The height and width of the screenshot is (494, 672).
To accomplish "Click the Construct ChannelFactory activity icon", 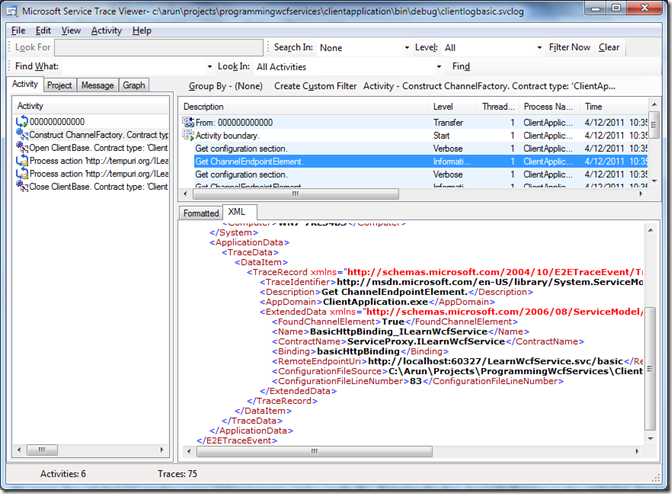I will click(x=21, y=135).
